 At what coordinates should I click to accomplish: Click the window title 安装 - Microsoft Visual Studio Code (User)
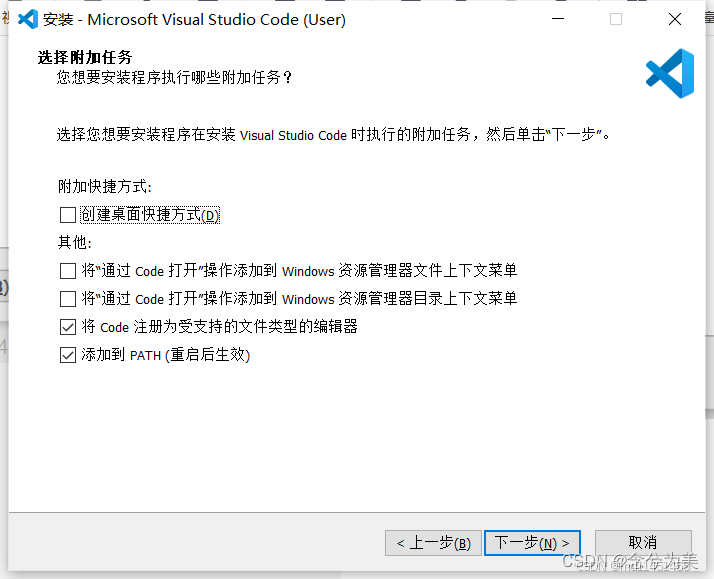pos(194,20)
